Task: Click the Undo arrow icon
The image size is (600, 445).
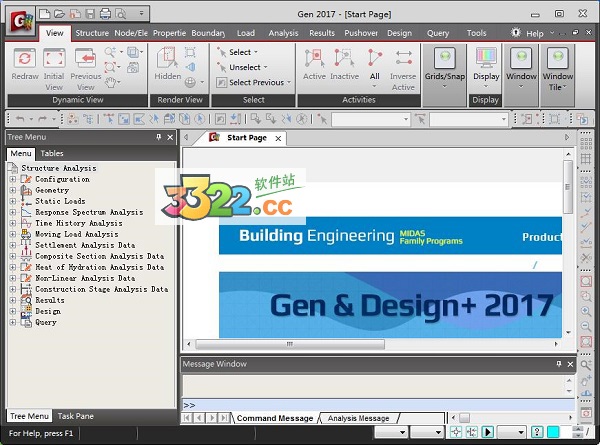Action: [x=20, y=119]
